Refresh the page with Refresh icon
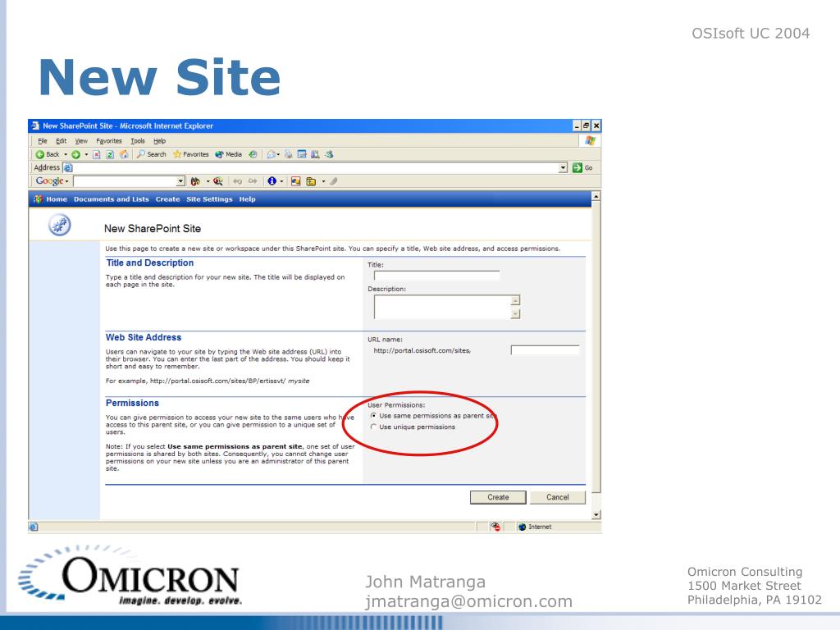The image size is (840, 630). pos(110,154)
